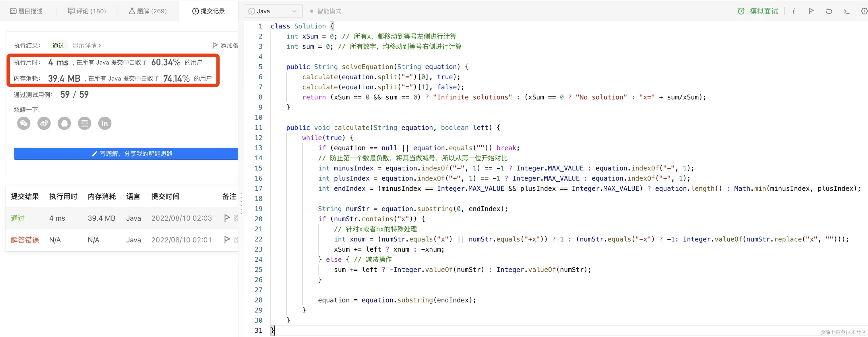Switch to 题目描述 tab

(x=26, y=11)
